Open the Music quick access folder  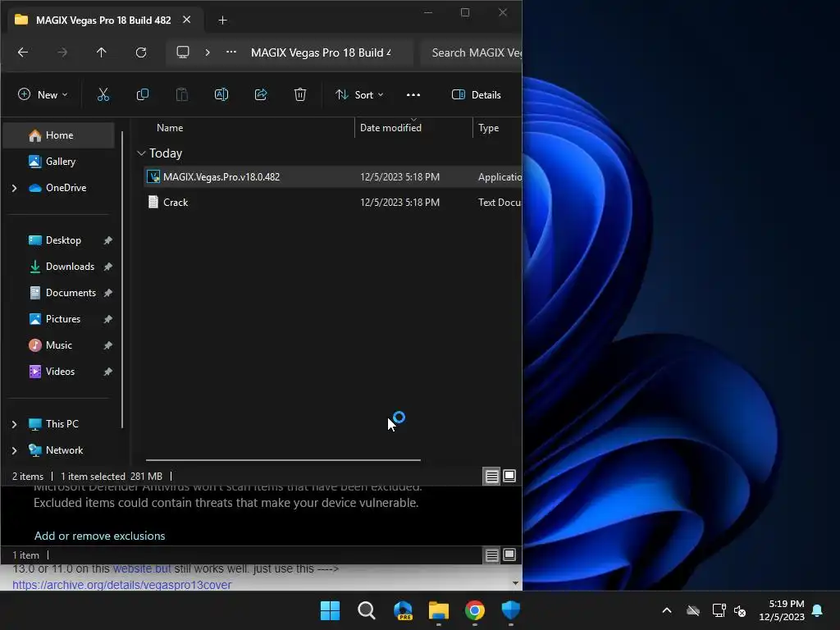(58, 345)
